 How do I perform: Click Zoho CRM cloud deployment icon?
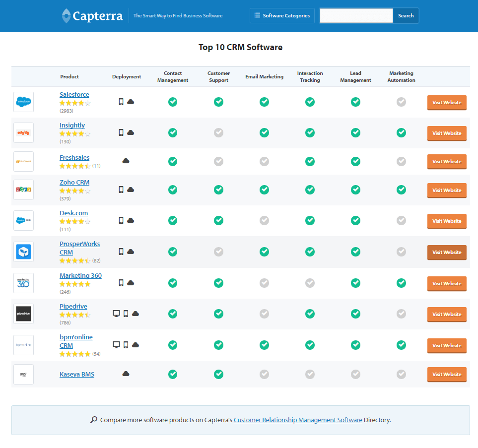point(131,190)
